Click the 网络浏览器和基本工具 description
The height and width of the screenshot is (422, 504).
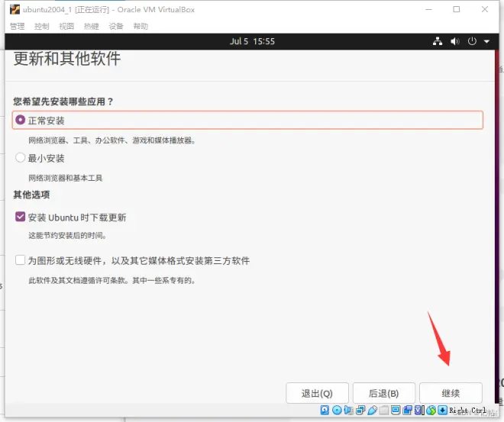point(65,178)
